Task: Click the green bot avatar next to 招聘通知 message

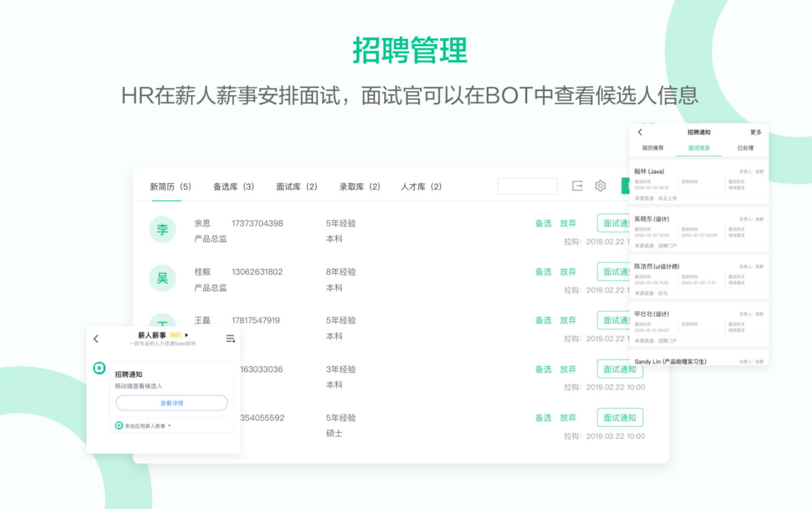Action: coord(100,368)
